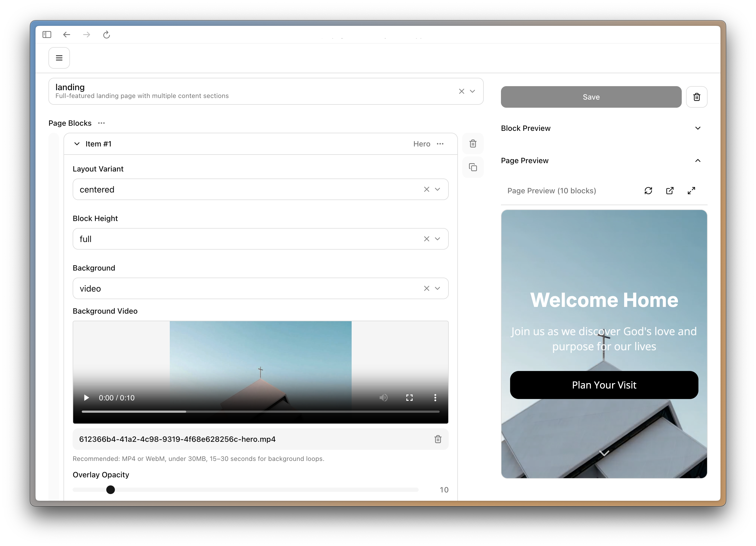
Task: Open preview in new tab
Action: coord(670,190)
